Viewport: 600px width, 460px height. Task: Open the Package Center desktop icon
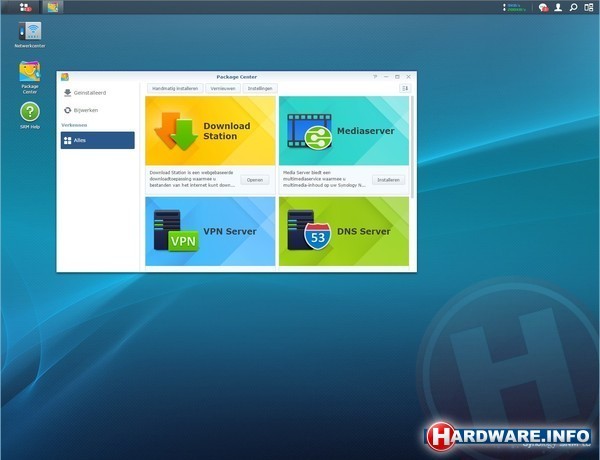pos(29,77)
